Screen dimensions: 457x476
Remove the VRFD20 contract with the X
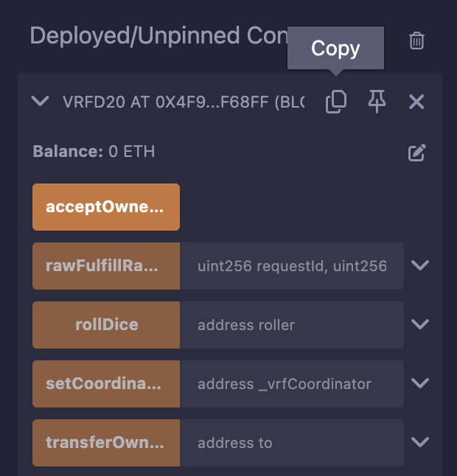click(x=416, y=102)
